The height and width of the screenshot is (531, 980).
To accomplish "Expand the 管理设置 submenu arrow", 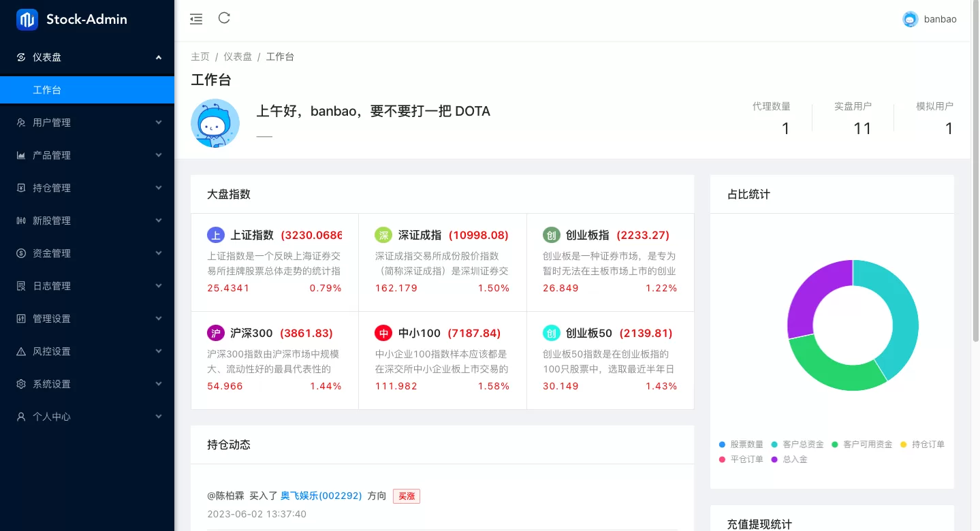I will coord(159,319).
